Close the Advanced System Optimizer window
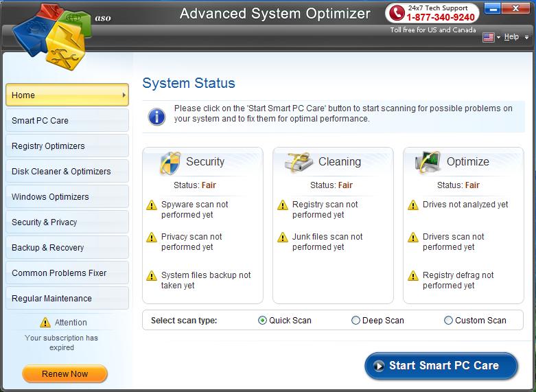Image resolution: width=536 pixels, height=392 pixels. pos(515,8)
